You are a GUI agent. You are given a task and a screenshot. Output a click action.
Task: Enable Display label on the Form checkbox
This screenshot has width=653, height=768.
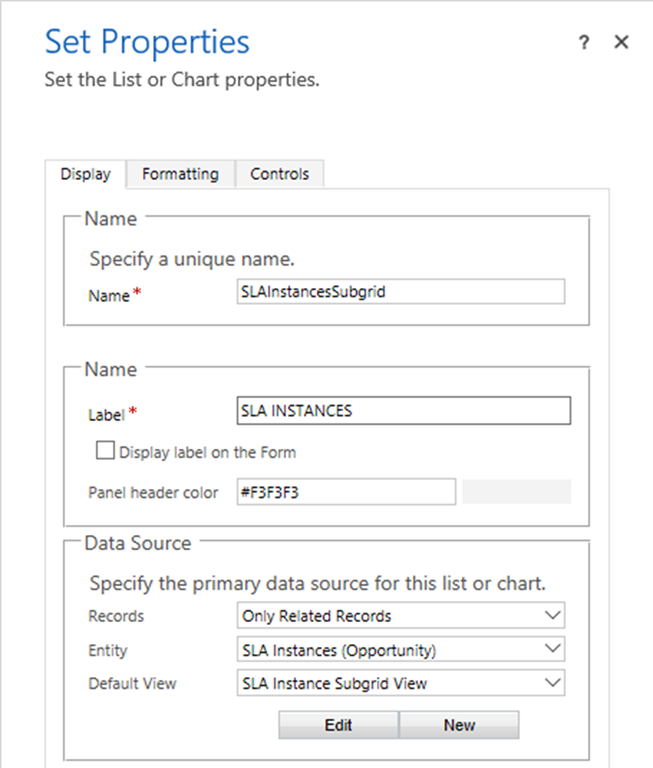click(x=105, y=452)
